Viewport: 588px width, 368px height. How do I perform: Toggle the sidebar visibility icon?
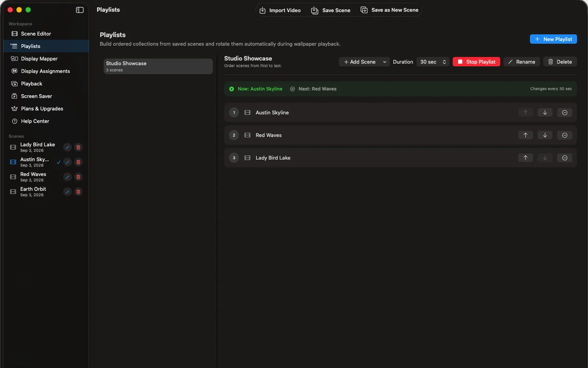[x=80, y=10]
